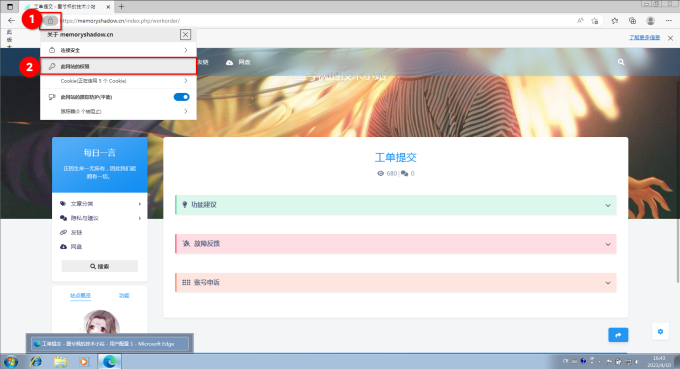
Task: Click the 账号申诉 panel's chevron arrow
Action: pos(608,283)
